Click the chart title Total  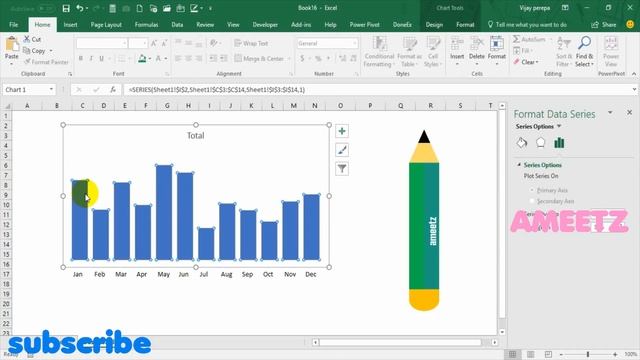point(196,136)
